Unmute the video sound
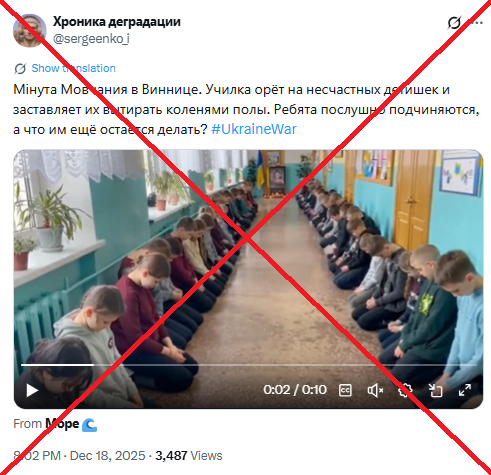Viewport: 491px width, 475px height. pyautogui.click(x=375, y=390)
